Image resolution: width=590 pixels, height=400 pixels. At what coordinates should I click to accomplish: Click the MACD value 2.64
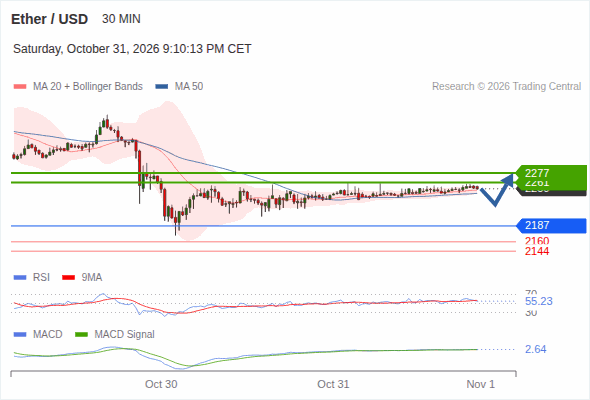[535, 350]
